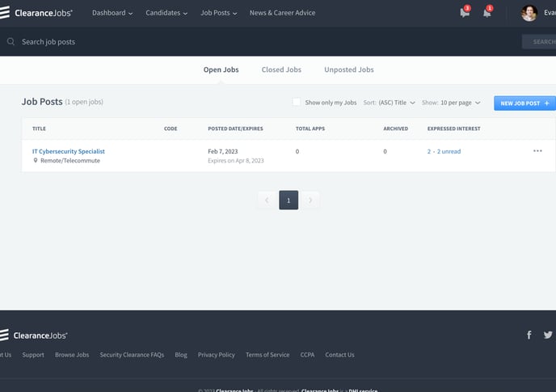The width and height of the screenshot is (556, 392).
Task: Open the Privacy Policy footer link
Action: tap(217, 355)
